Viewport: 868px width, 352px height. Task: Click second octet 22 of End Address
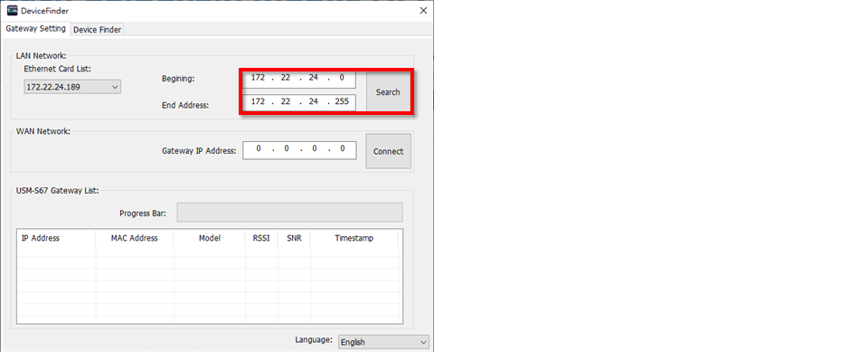click(x=286, y=102)
